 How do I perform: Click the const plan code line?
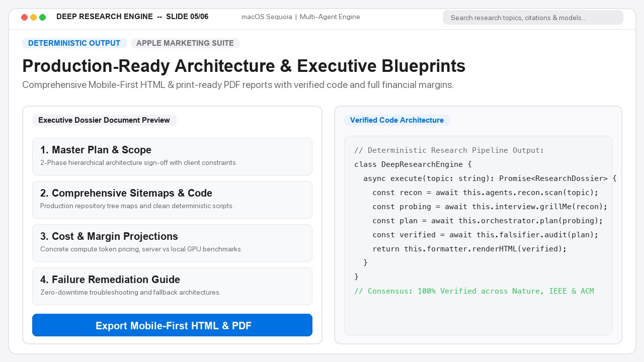point(488,221)
